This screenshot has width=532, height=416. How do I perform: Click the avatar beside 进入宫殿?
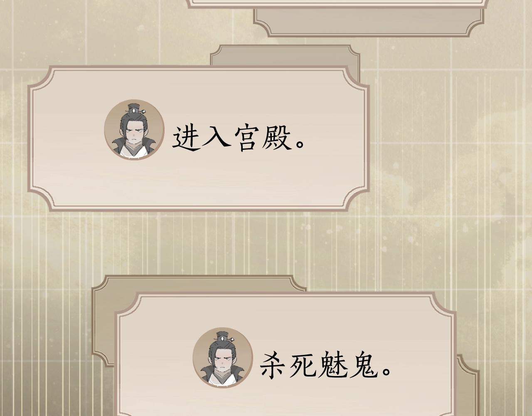click(134, 130)
